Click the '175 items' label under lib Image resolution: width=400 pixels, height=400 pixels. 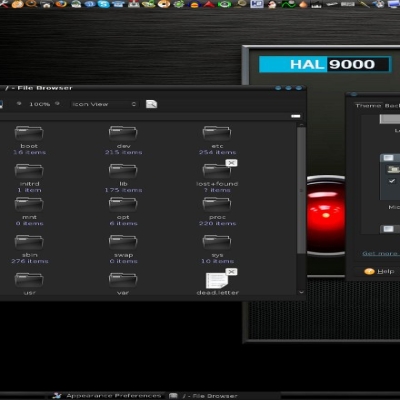point(123,190)
